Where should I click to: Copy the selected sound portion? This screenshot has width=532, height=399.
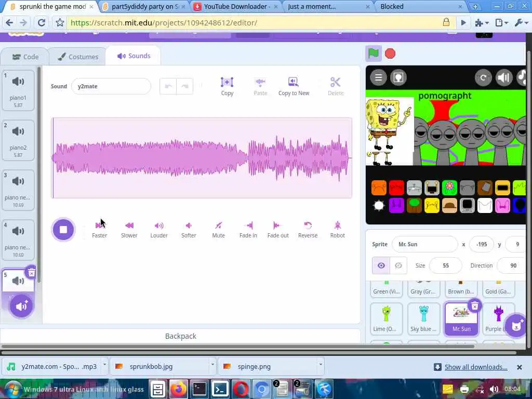pyautogui.click(x=227, y=87)
